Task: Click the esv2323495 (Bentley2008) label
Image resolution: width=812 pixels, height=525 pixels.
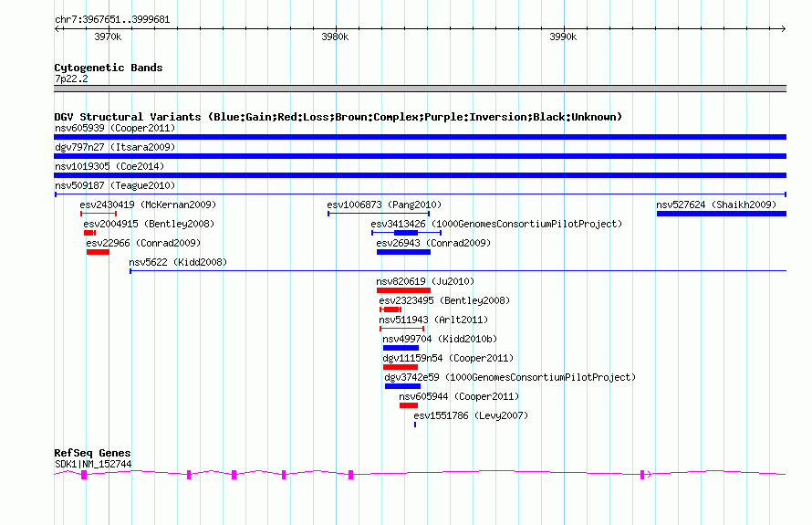Action: coord(444,300)
